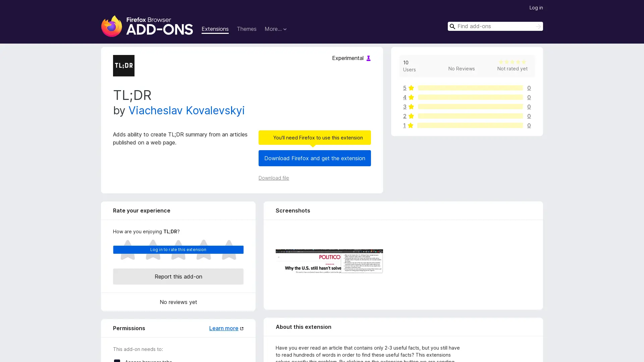Open the Extensions tab
Image resolution: width=644 pixels, height=362 pixels.
click(x=215, y=29)
